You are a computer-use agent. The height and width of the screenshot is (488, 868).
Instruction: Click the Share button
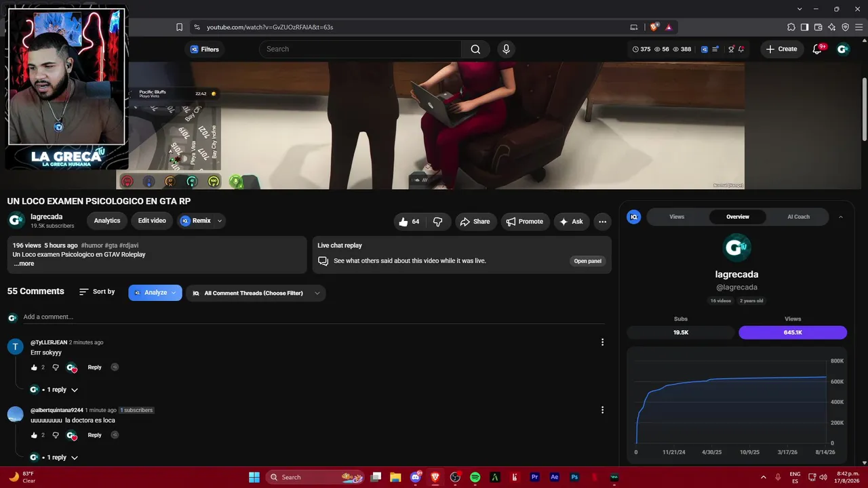pyautogui.click(x=475, y=222)
